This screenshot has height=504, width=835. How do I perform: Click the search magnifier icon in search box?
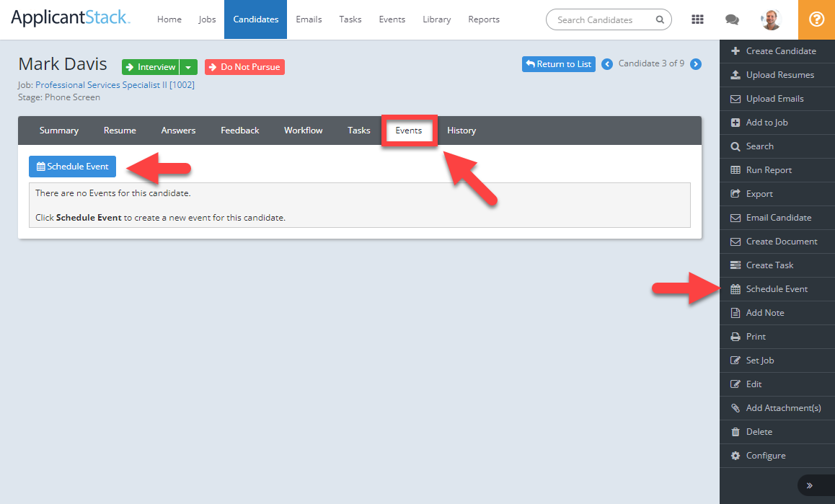tap(660, 20)
